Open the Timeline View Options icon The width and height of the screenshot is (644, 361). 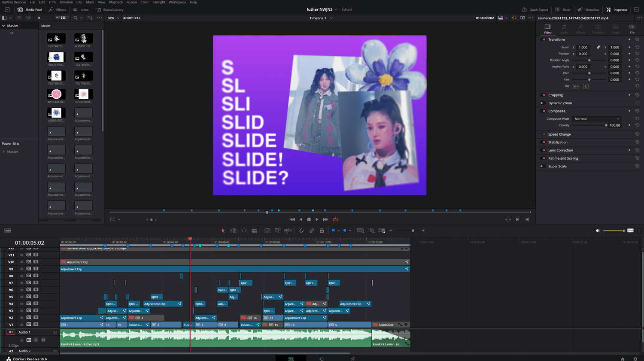[x=8, y=231]
